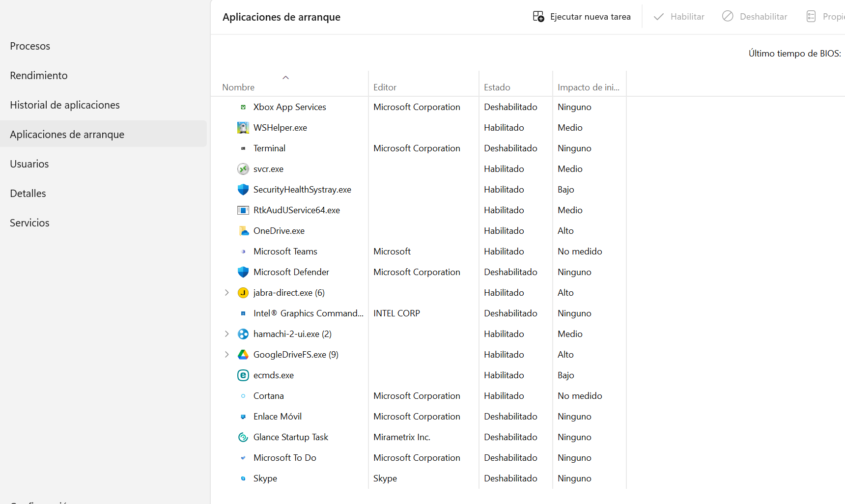
Task: Select Aplicaciones de arranque in sidebar
Action: point(103,134)
